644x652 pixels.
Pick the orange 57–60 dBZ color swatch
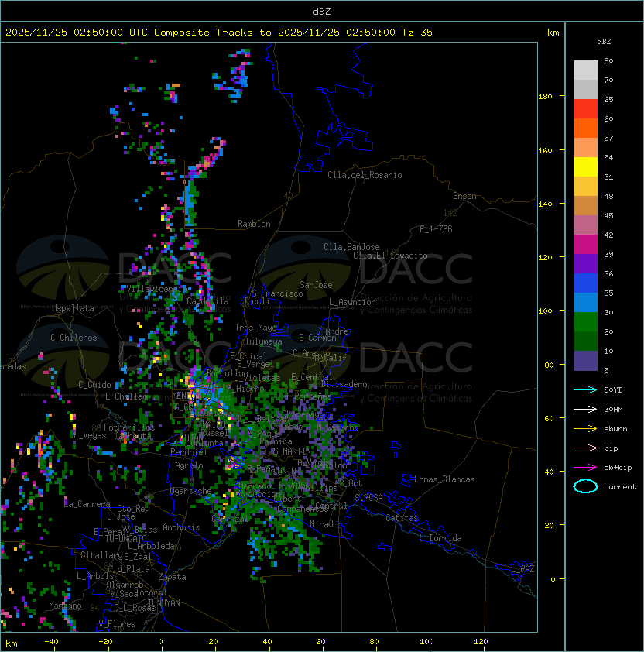585,128
